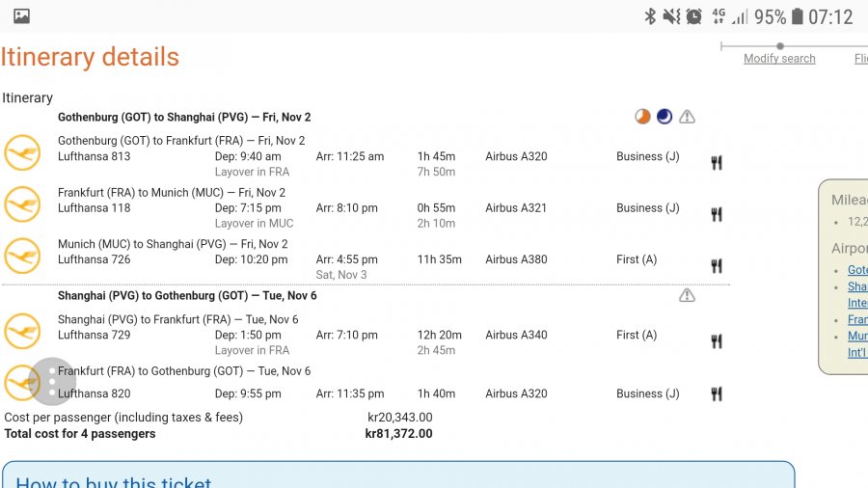Viewport: 868px width, 488px height.
Task: Click the Modify search step marker on the progress bar
Action: [x=779, y=45]
